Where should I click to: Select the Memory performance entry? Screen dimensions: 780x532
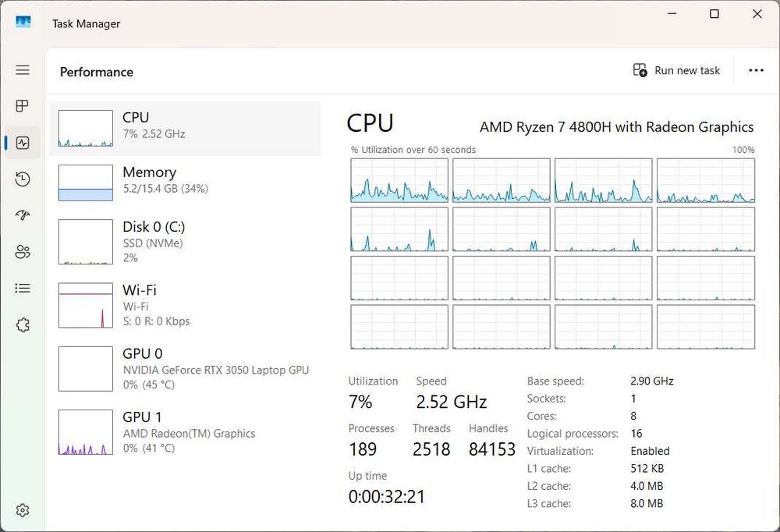pyautogui.click(x=185, y=183)
